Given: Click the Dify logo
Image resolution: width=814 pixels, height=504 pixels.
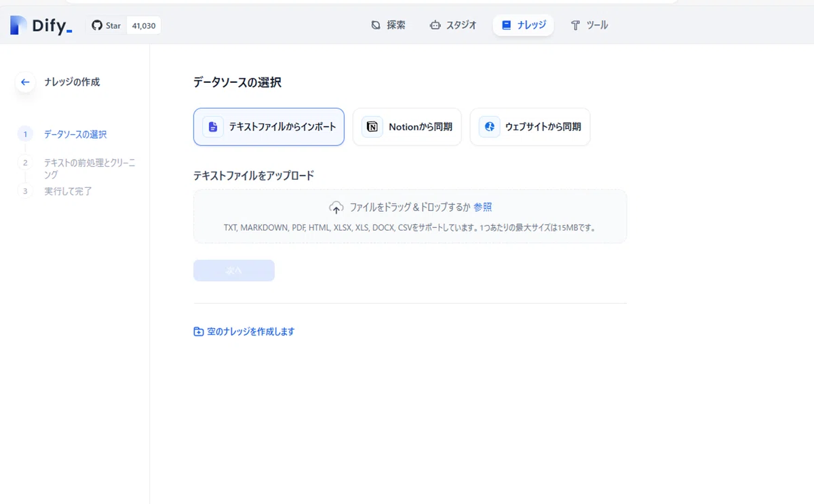Looking at the screenshot, I should click(x=41, y=26).
